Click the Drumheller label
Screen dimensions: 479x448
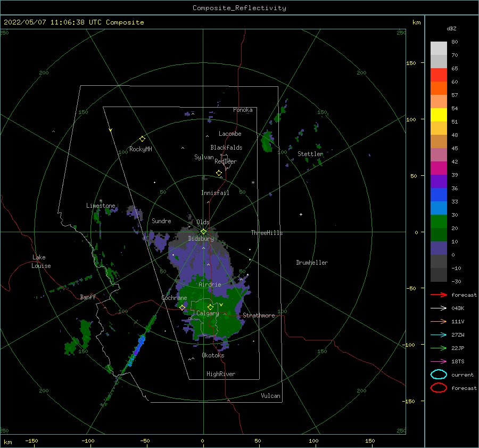pos(312,263)
